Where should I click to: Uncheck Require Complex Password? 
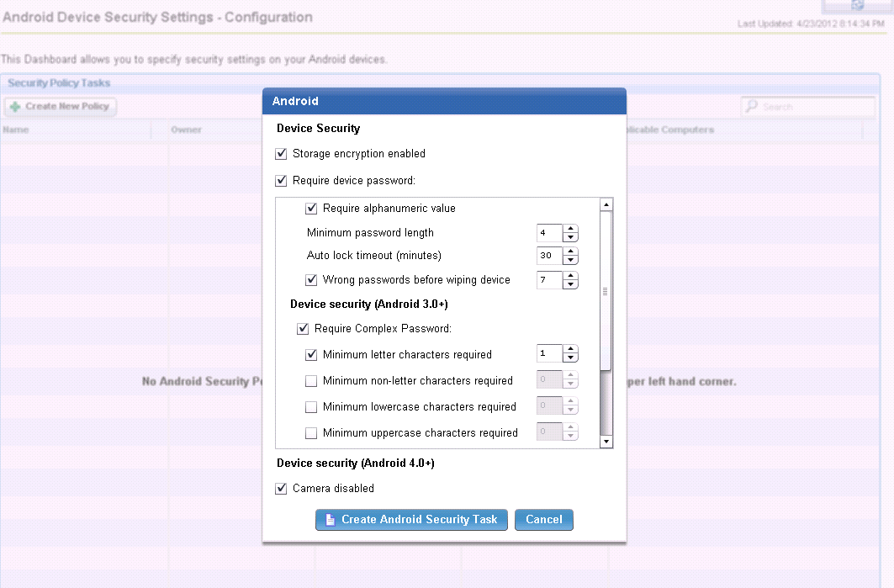pos(303,329)
